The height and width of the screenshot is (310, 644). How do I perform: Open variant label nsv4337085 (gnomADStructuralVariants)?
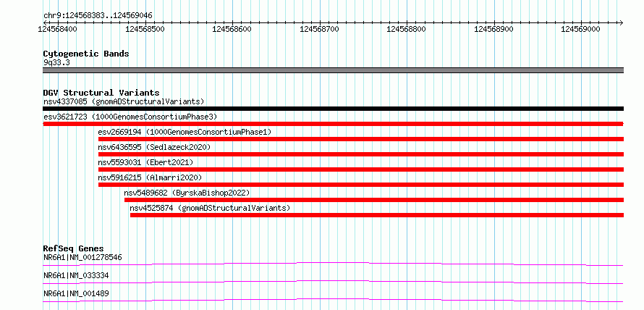pos(124,101)
